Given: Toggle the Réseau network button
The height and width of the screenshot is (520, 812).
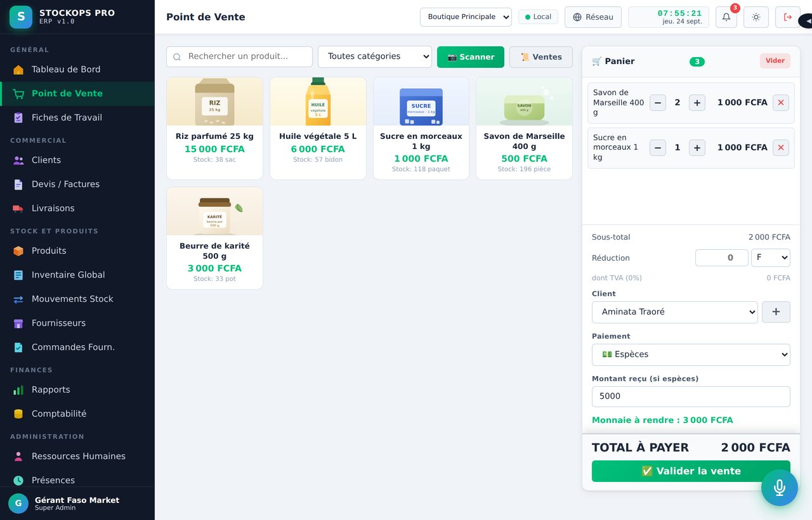Looking at the screenshot, I should click(x=593, y=17).
